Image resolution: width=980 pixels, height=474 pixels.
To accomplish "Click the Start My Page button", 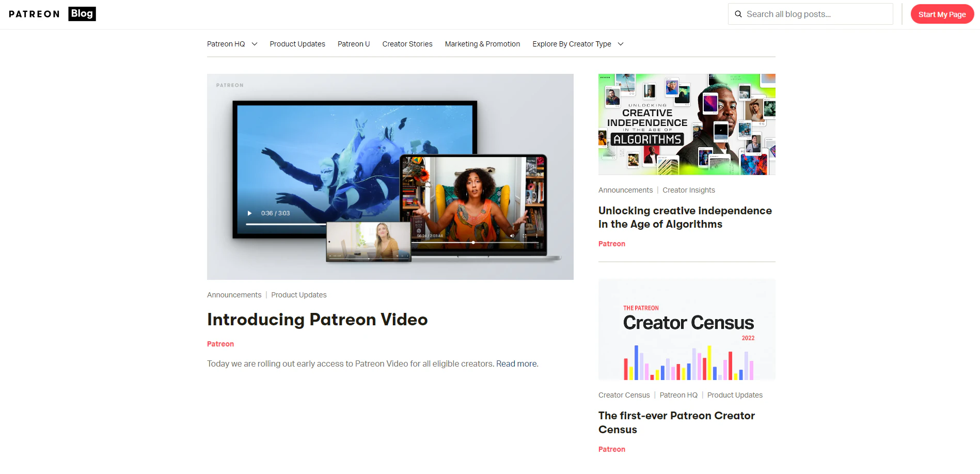I will tap(942, 14).
